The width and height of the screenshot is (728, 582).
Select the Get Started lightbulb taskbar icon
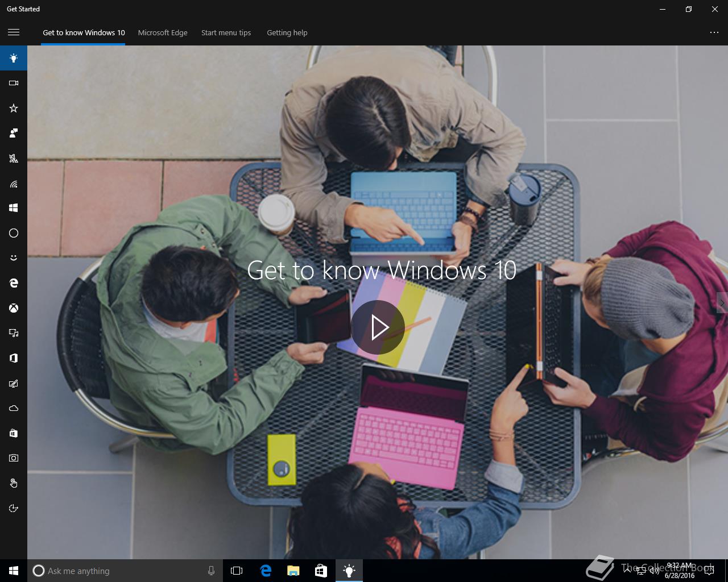point(349,571)
